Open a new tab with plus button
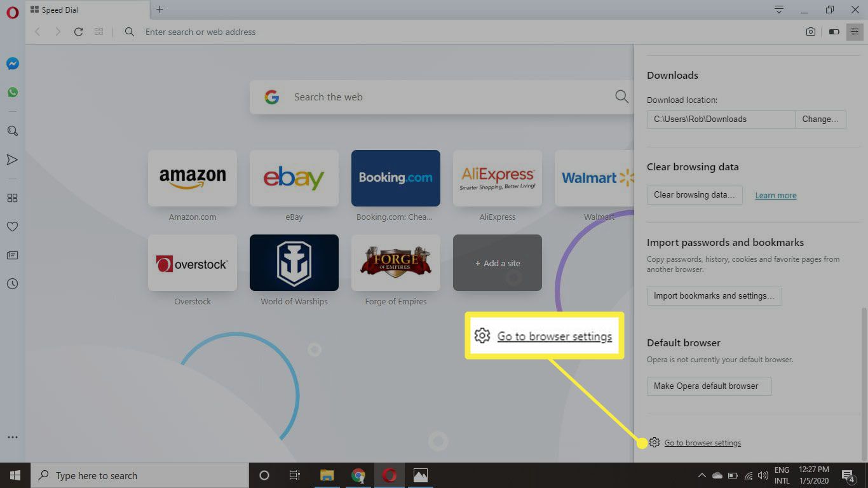Viewport: 868px width, 488px height. coord(159,10)
